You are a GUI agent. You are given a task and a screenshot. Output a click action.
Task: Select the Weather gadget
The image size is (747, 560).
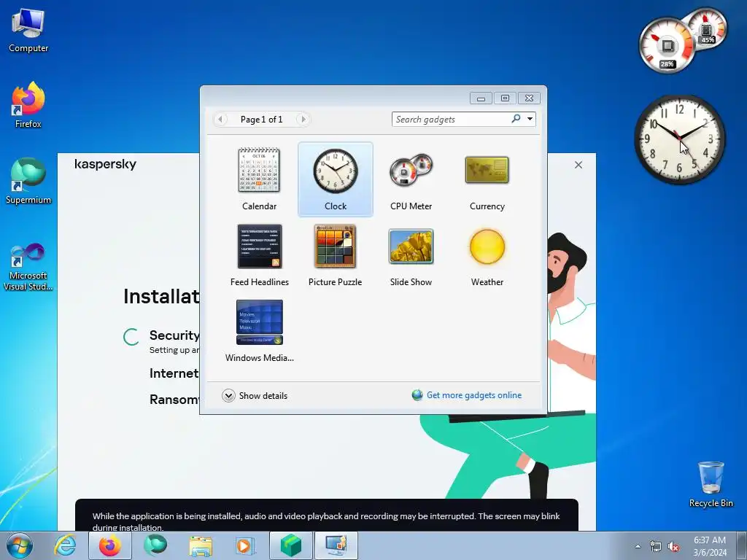click(x=487, y=255)
